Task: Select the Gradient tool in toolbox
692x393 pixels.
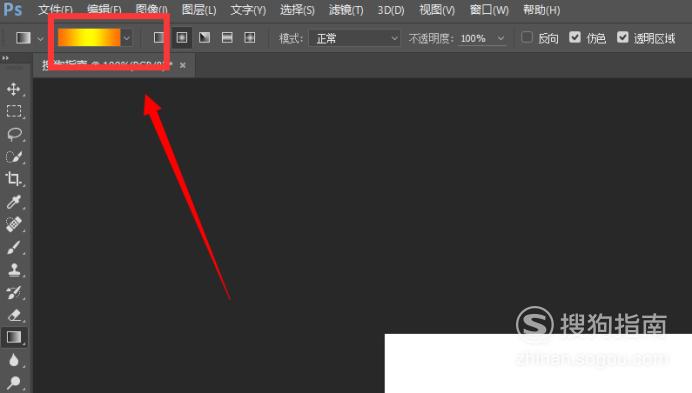Action: pyautogui.click(x=14, y=337)
